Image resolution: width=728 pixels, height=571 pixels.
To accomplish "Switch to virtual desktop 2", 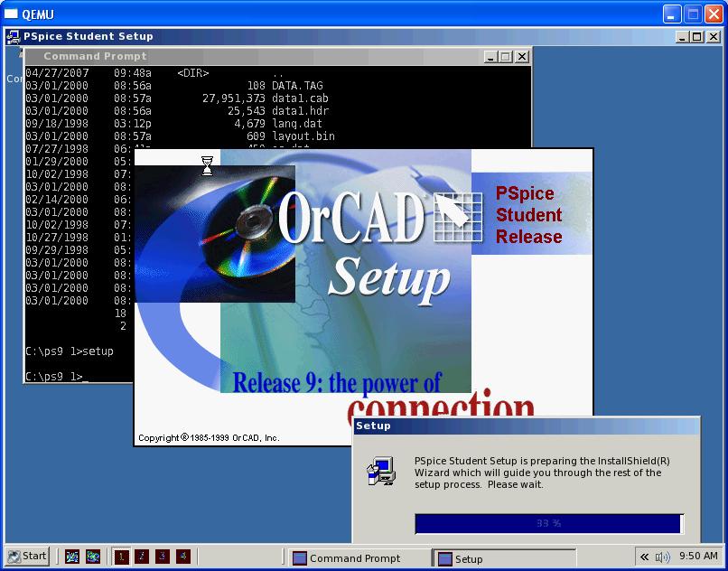I will (x=142, y=557).
